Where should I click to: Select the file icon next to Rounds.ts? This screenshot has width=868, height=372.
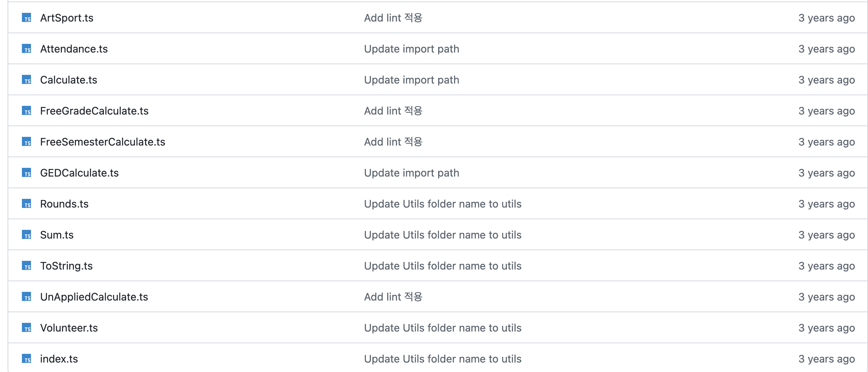(26, 204)
